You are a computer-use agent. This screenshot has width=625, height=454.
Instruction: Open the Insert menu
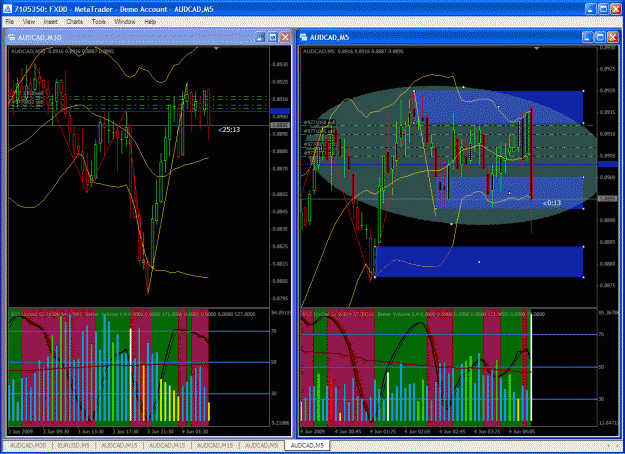51,22
